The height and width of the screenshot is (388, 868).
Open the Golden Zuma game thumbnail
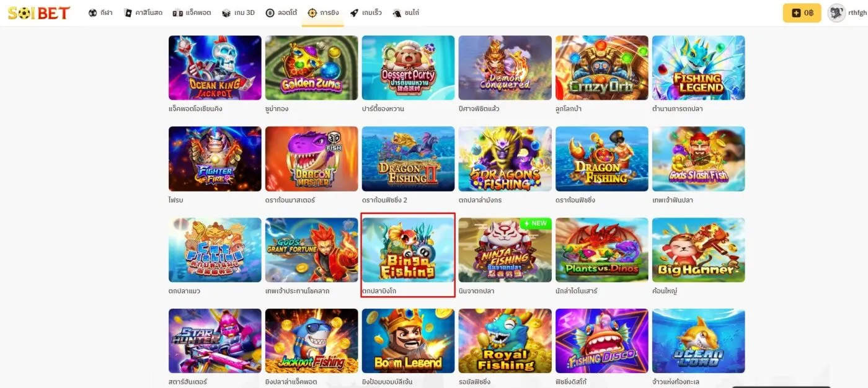[312, 68]
